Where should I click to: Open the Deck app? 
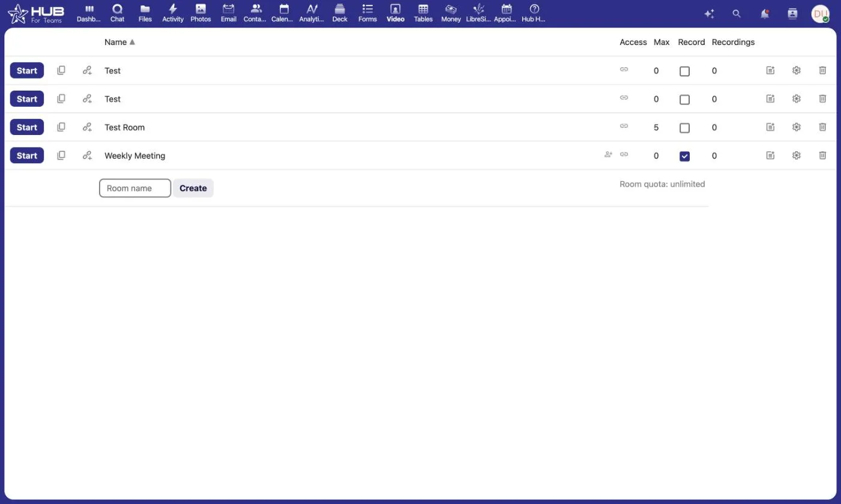pos(340,13)
